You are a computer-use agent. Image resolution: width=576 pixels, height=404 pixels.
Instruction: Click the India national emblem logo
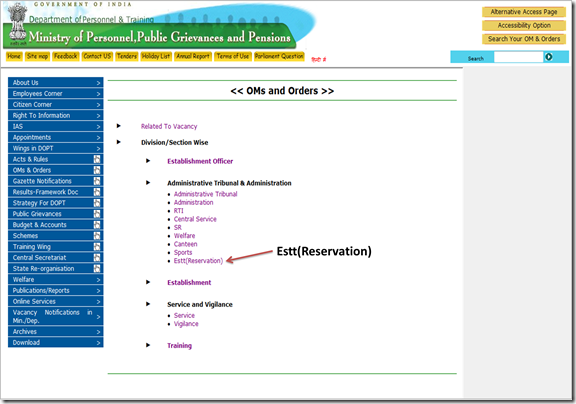tap(17, 24)
